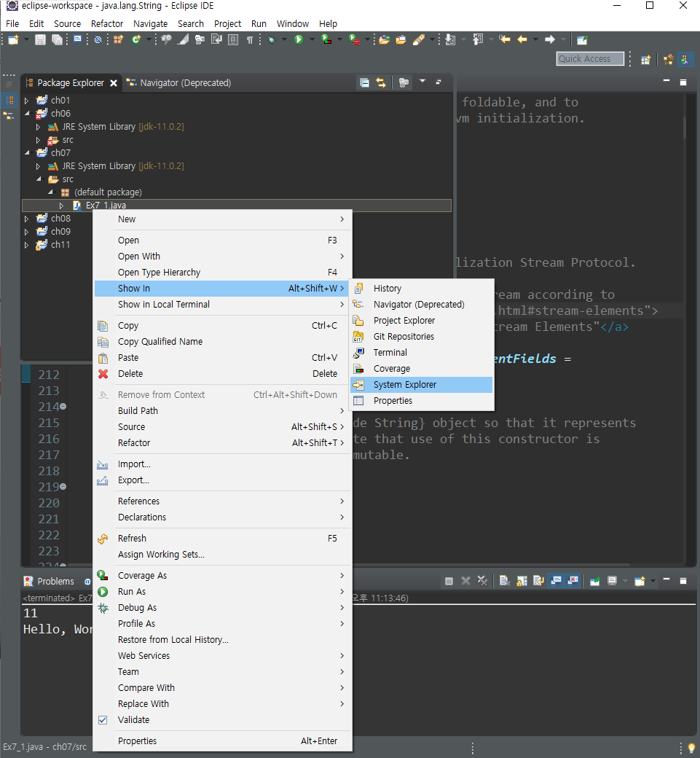Toggle Scroll Lock in Console toolbar
The image size is (700, 758).
tap(522, 581)
